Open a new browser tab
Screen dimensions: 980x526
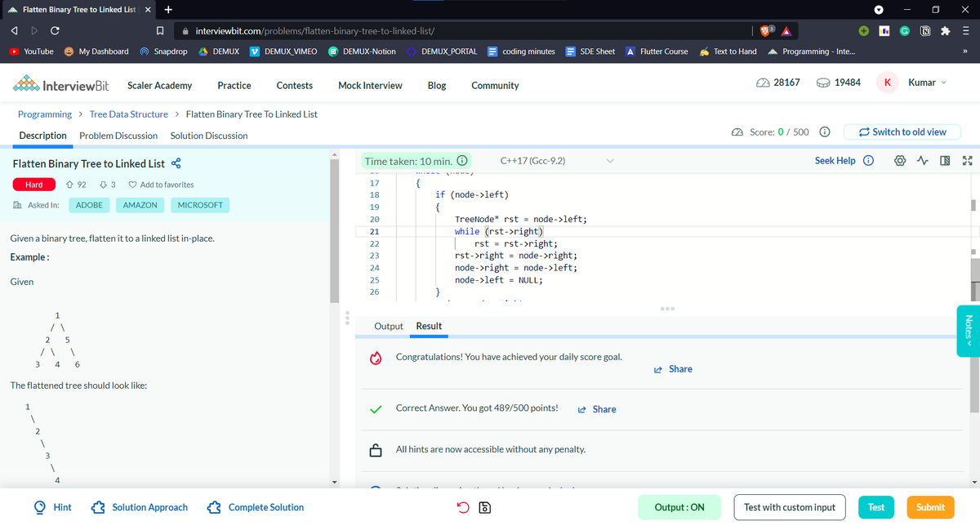pos(167,10)
